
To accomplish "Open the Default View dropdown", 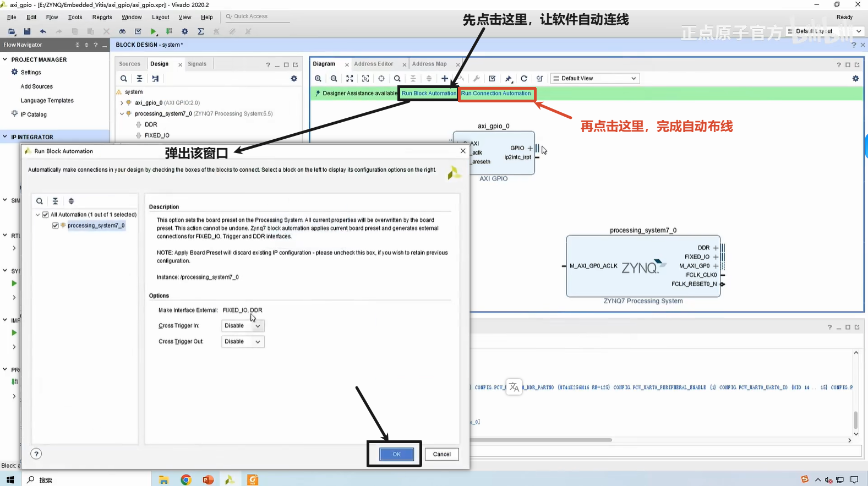I will coord(595,79).
